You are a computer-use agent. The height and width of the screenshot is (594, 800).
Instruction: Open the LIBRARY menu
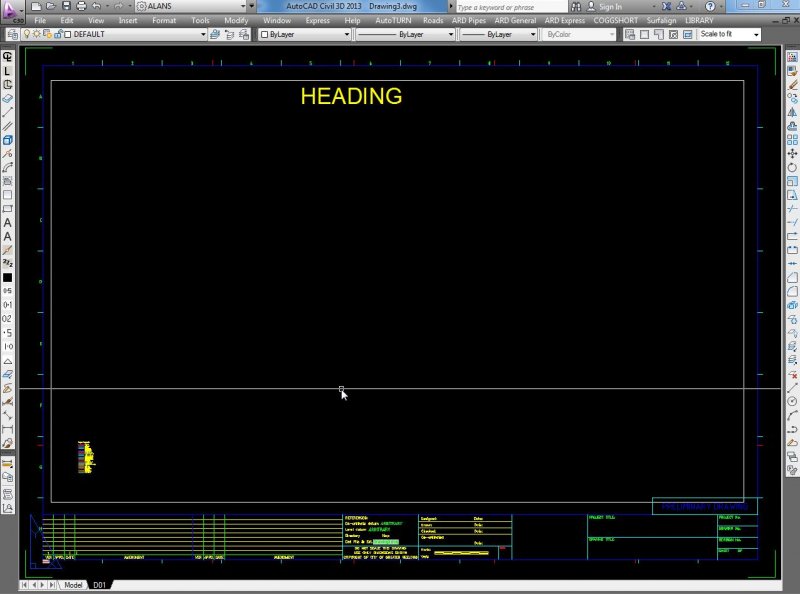coord(699,20)
